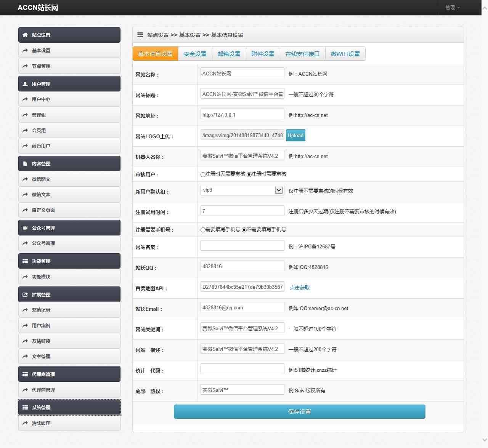
Task: Click the 网站备案 input field
Action: pos(242,246)
